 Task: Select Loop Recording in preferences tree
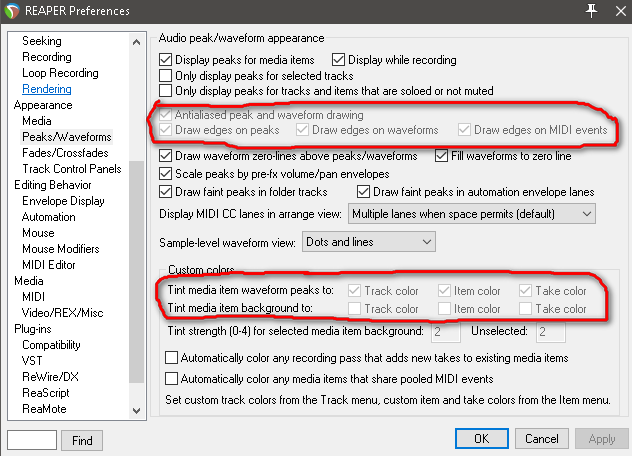point(60,73)
